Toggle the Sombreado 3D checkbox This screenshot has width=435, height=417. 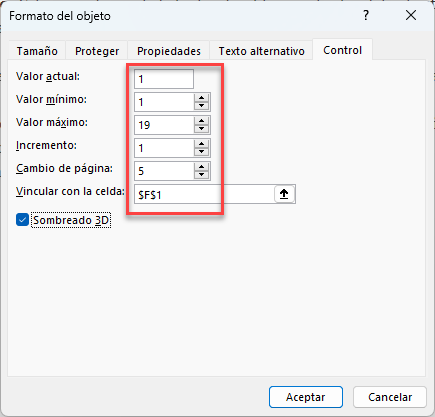point(22,220)
